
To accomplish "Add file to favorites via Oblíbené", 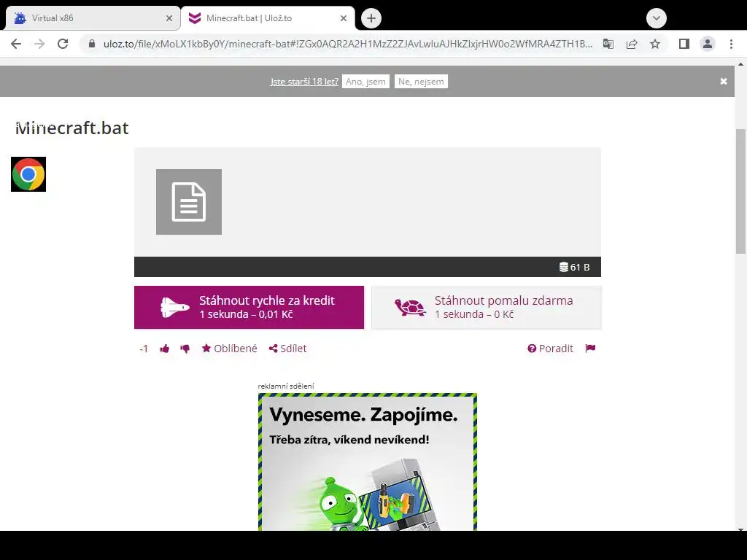I will 230,349.
